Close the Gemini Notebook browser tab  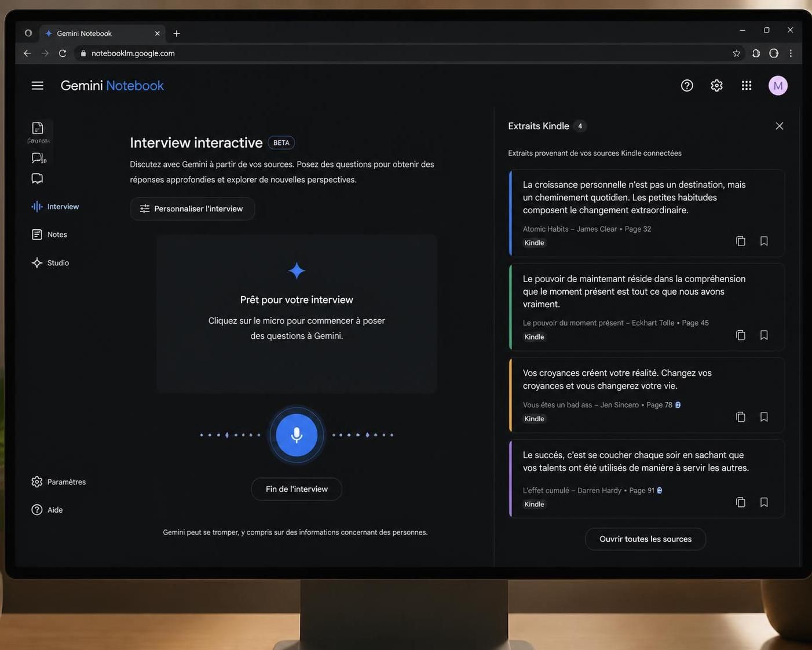pos(157,34)
